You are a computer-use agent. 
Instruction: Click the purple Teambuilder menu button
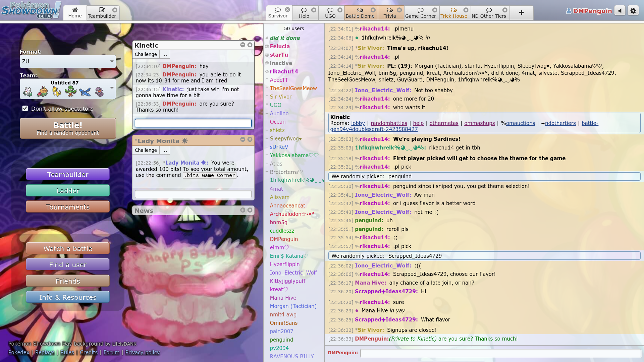[68, 174]
